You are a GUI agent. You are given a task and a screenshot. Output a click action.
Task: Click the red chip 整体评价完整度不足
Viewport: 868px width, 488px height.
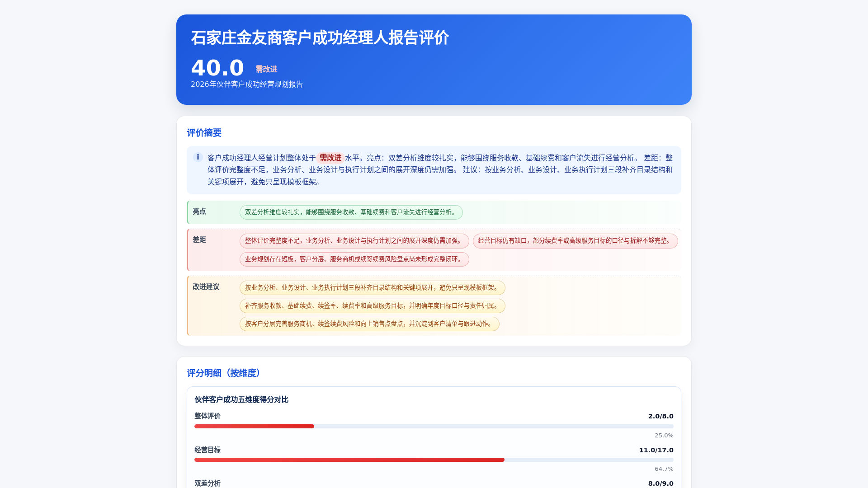click(354, 241)
